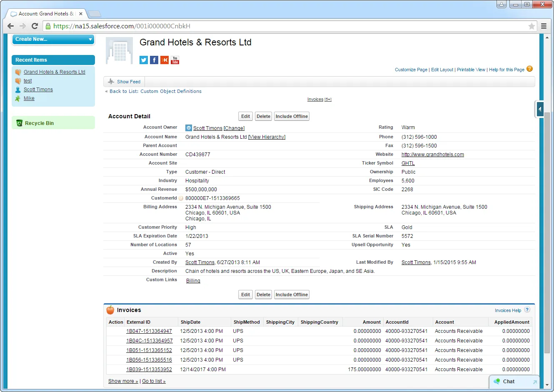Open Invoices Help via the question mark icon
554x392 pixels.
(527, 310)
